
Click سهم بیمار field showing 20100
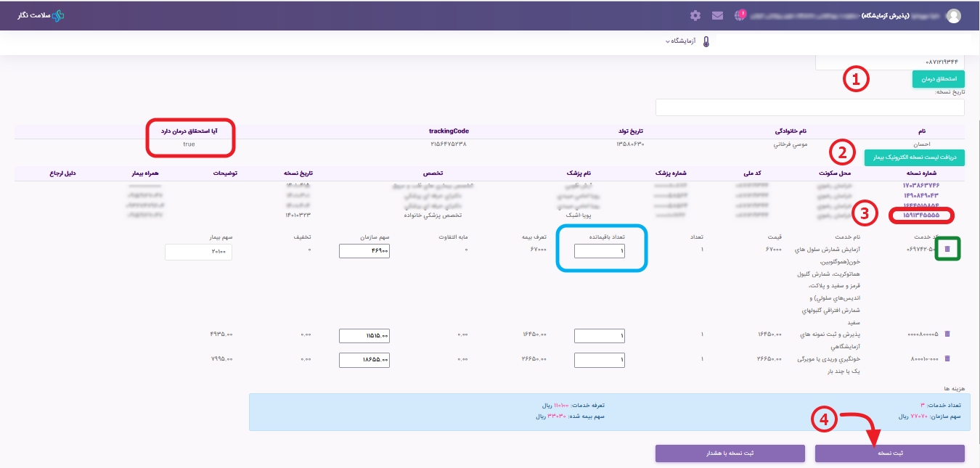tap(198, 252)
